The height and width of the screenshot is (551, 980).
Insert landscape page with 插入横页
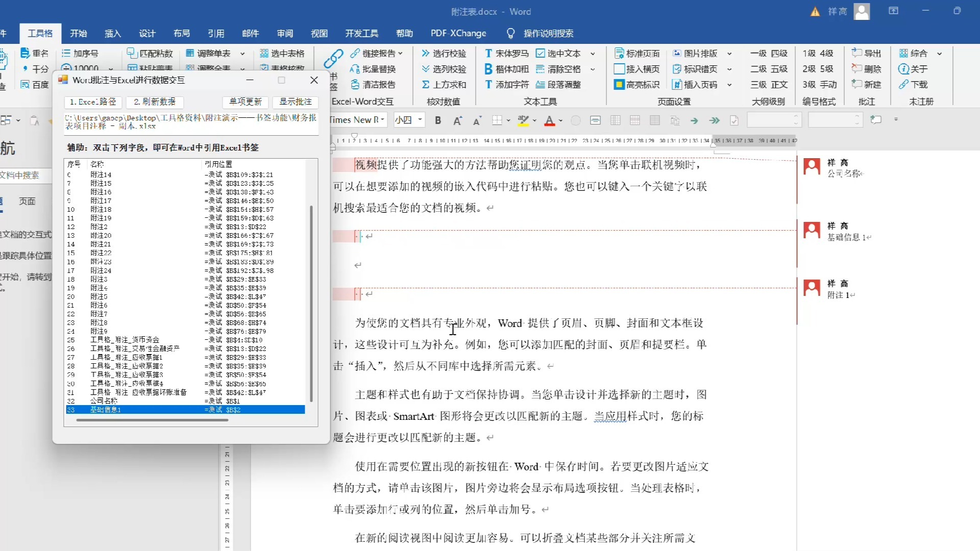(x=636, y=69)
